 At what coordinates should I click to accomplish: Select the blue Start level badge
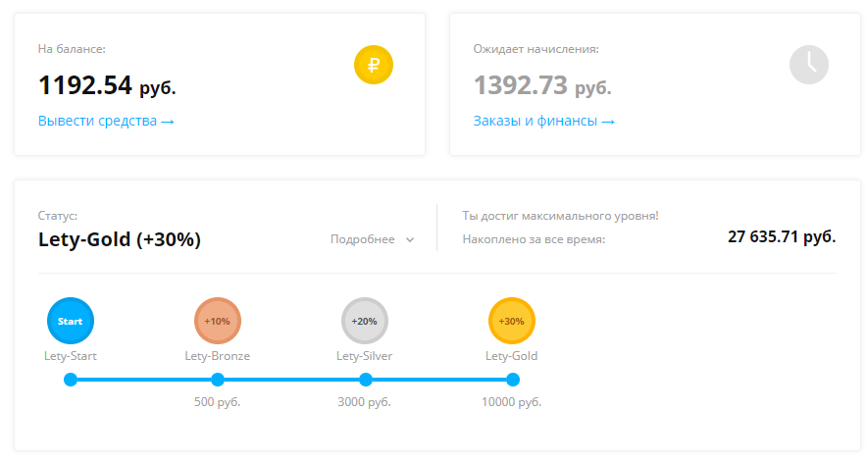(71, 321)
